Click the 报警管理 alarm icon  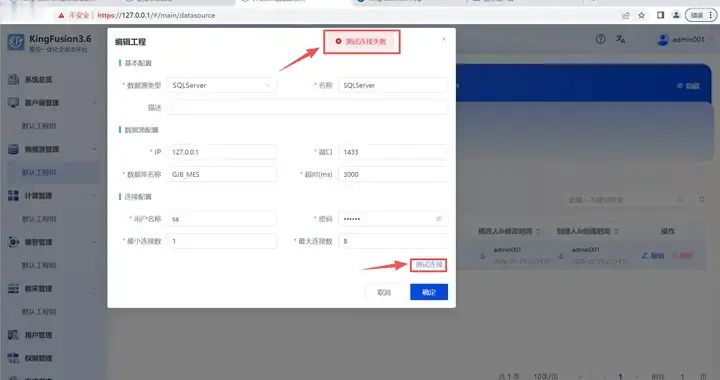(13, 242)
